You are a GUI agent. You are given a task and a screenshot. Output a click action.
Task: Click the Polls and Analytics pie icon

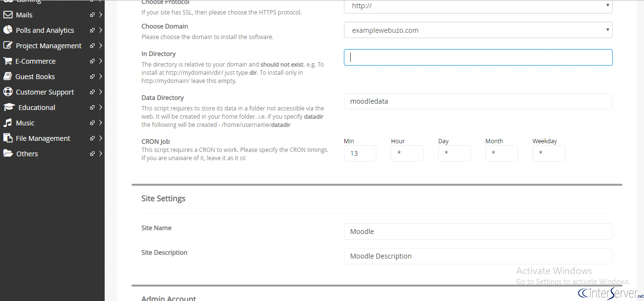tap(8, 30)
